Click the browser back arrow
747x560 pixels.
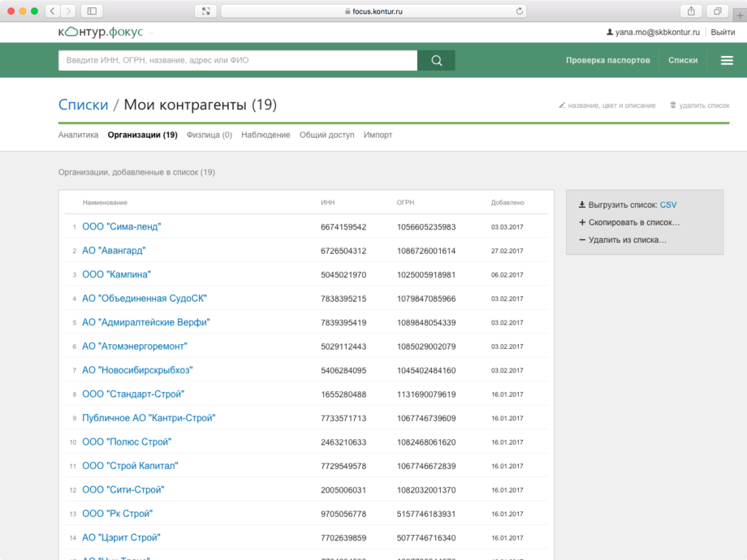coord(52,11)
